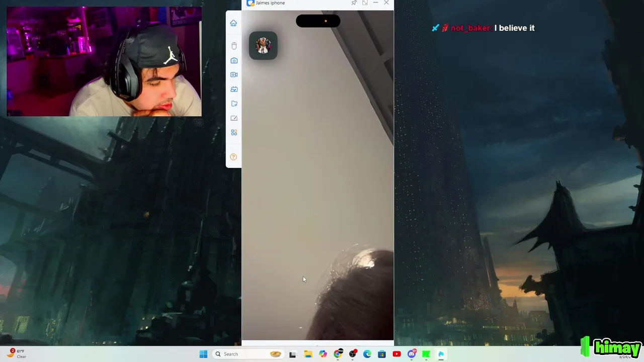Open the whiteboard pen icon in the sidebar

(234, 118)
